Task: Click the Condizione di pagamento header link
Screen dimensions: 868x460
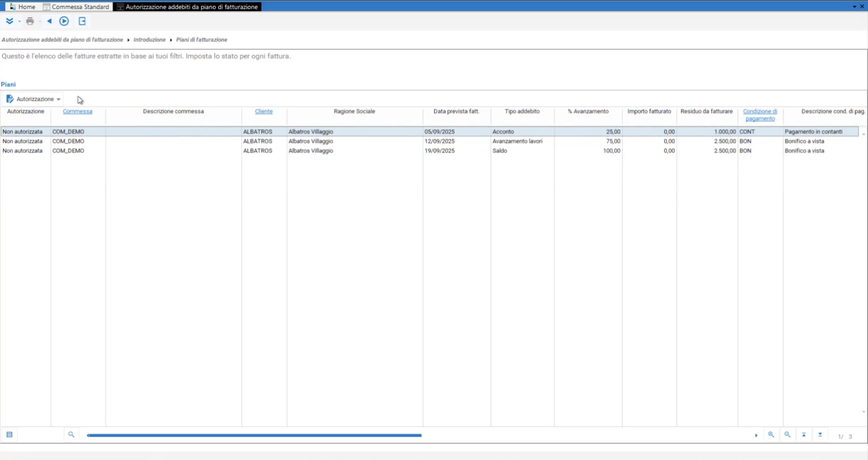Action: (x=760, y=115)
